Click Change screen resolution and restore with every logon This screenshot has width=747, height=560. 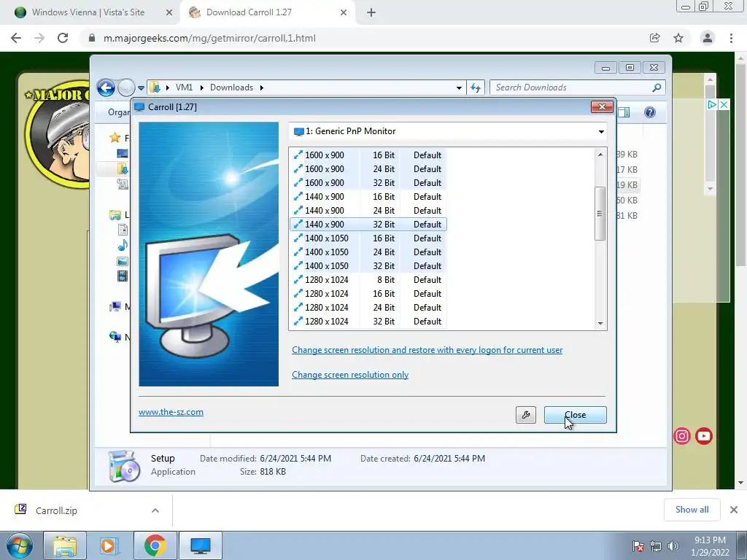tap(427, 350)
